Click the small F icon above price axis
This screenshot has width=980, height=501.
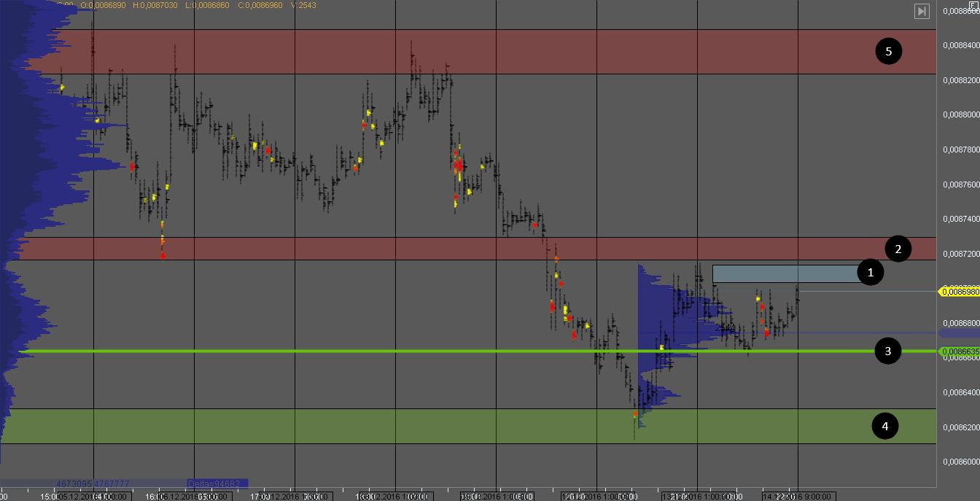tap(976, 4)
